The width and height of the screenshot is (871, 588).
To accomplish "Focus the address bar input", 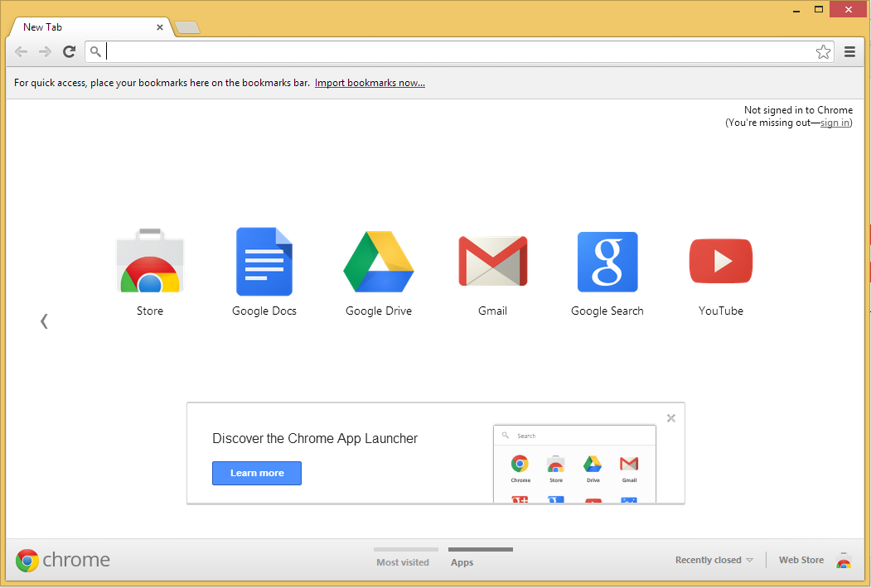I will (x=459, y=51).
